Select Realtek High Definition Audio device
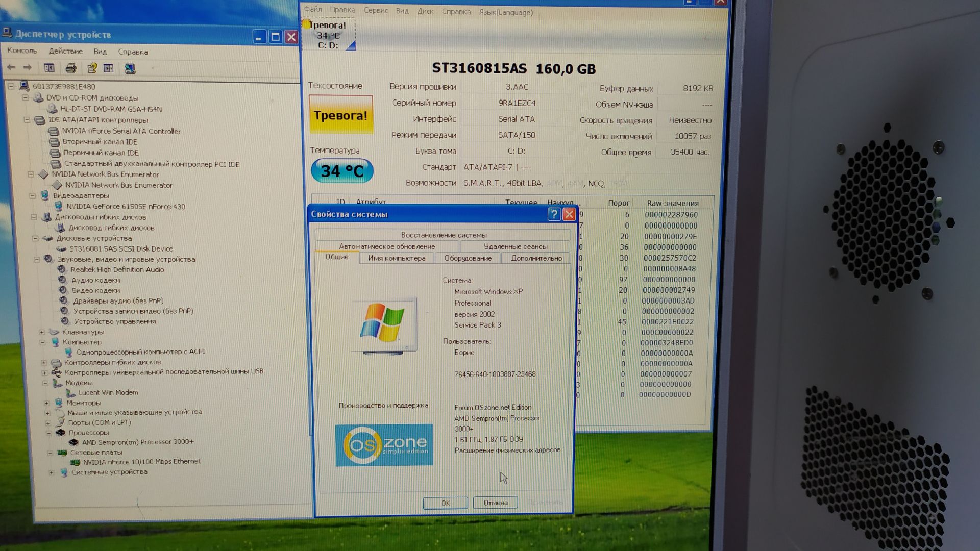This screenshot has width=980, height=551. pyautogui.click(x=117, y=270)
